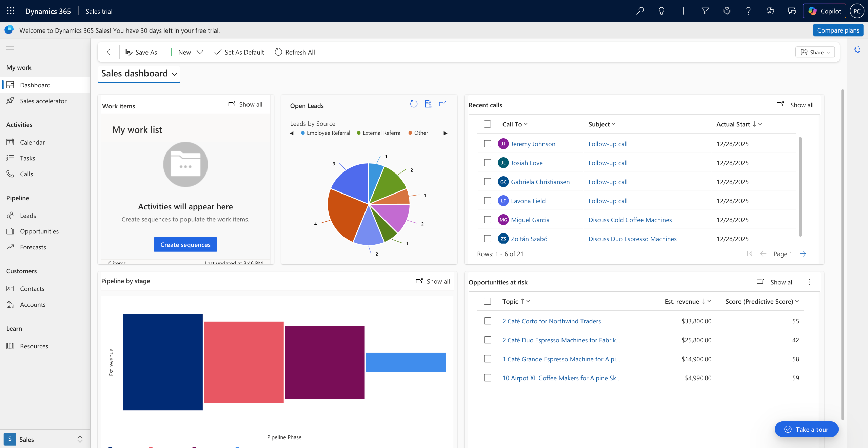This screenshot has width=868, height=448.
Task: Open the Discuss Cold Coffee Machines link
Action: [630, 220]
